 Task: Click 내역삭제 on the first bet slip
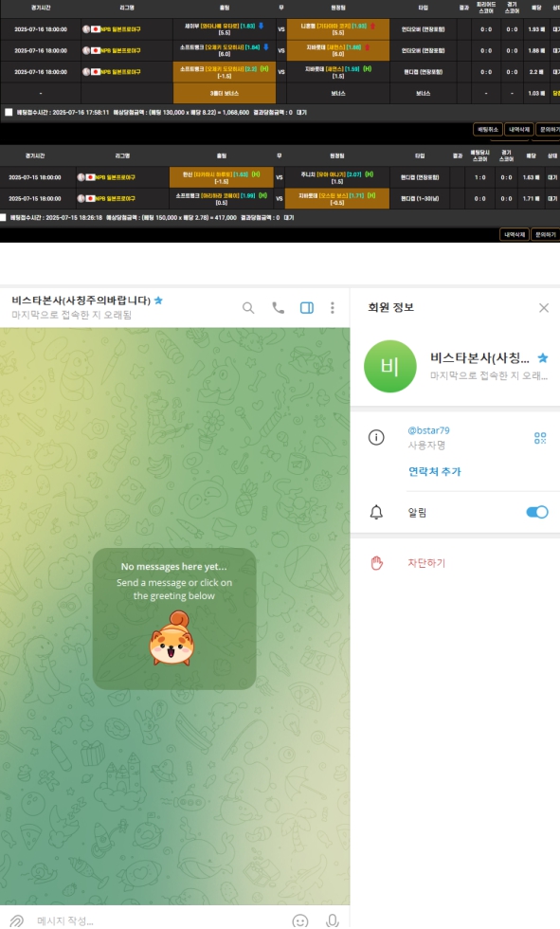tap(519, 129)
